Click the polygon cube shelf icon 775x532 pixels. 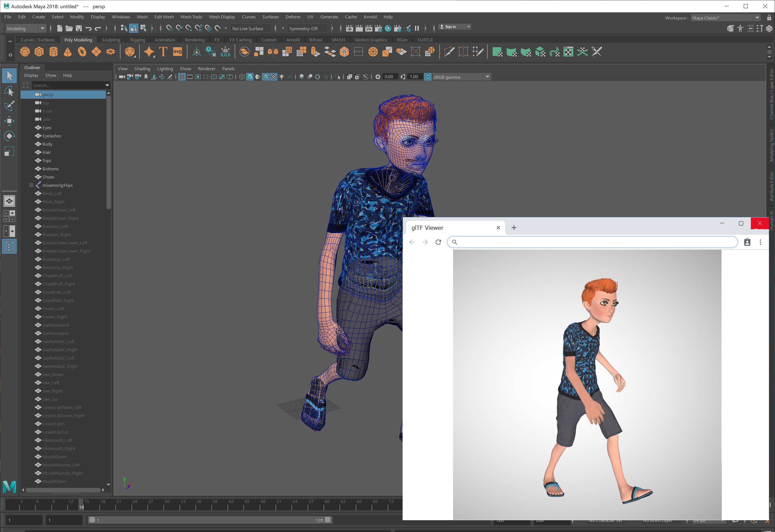point(39,52)
